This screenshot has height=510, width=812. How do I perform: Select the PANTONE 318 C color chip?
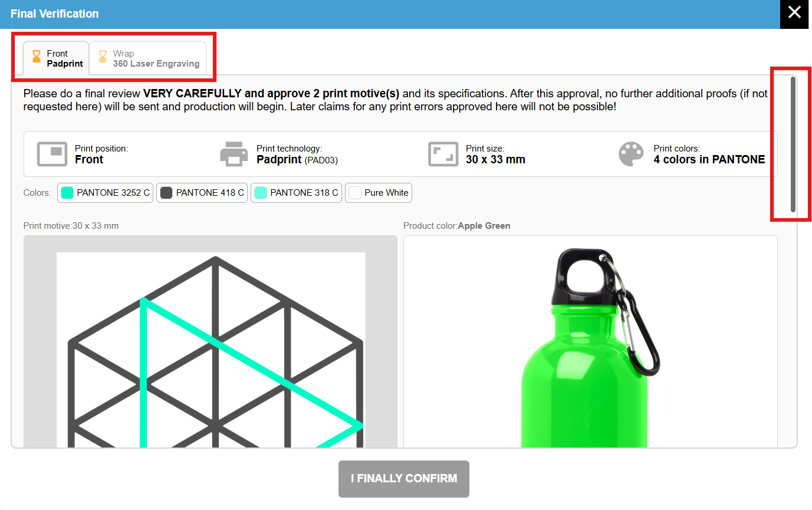(296, 193)
